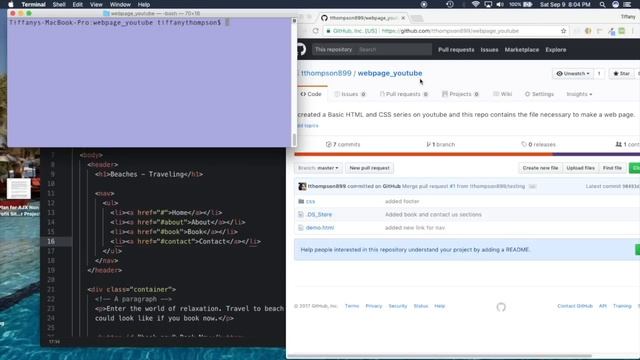The image size is (640, 360).
Task: Click the GitHub address bar
Action: (x=445, y=31)
